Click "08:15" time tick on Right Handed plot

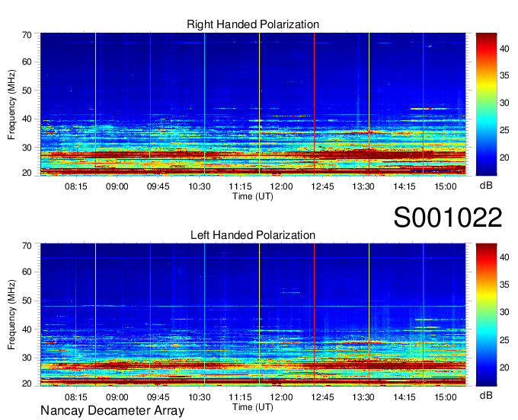pos(76,186)
